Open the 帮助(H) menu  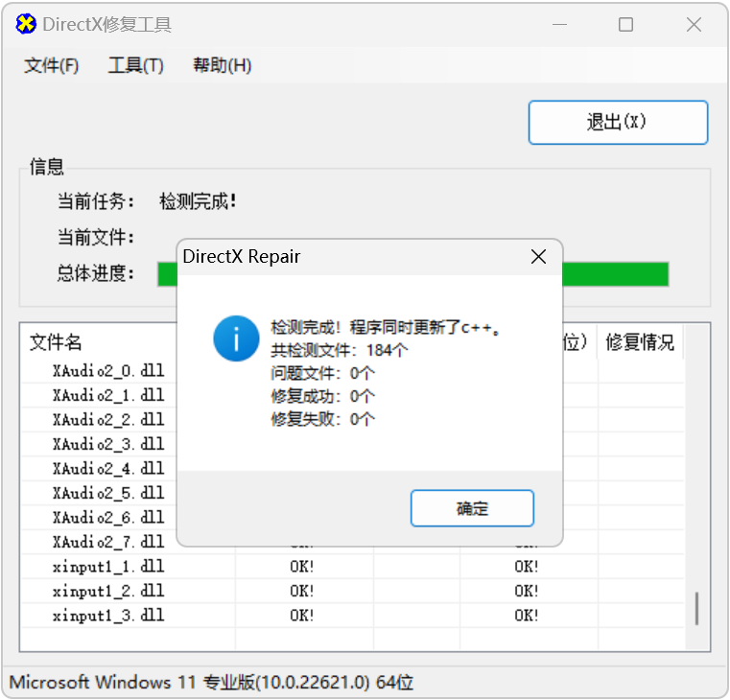click(223, 65)
